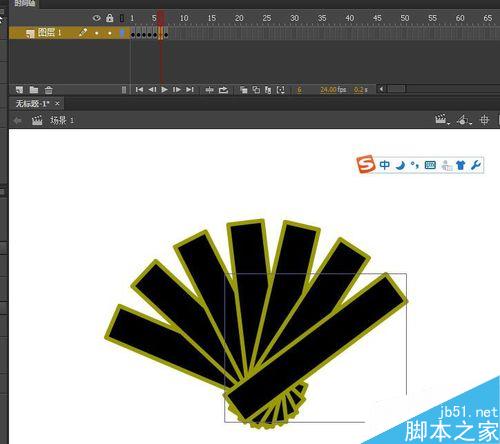Screen dimensions: 500x444
Task: Create a new layer
Action: pyautogui.click(x=19, y=90)
